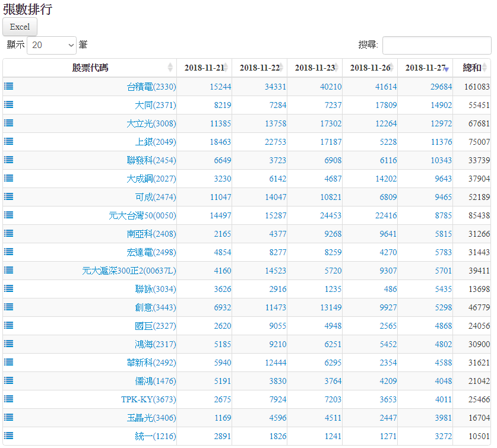The width and height of the screenshot is (497, 448).
Task: Click inside the 搜尋 search field
Action: pos(436,45)
